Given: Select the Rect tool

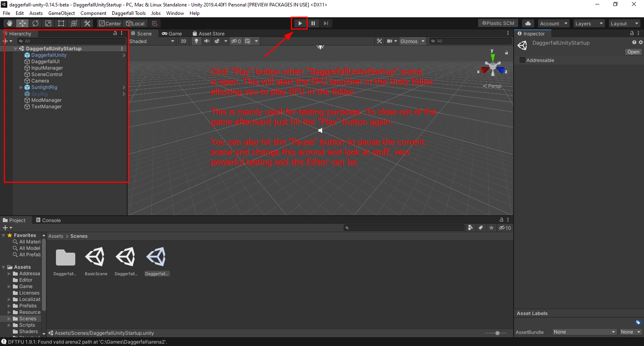Looking at the screenshot, I should 61,23.
